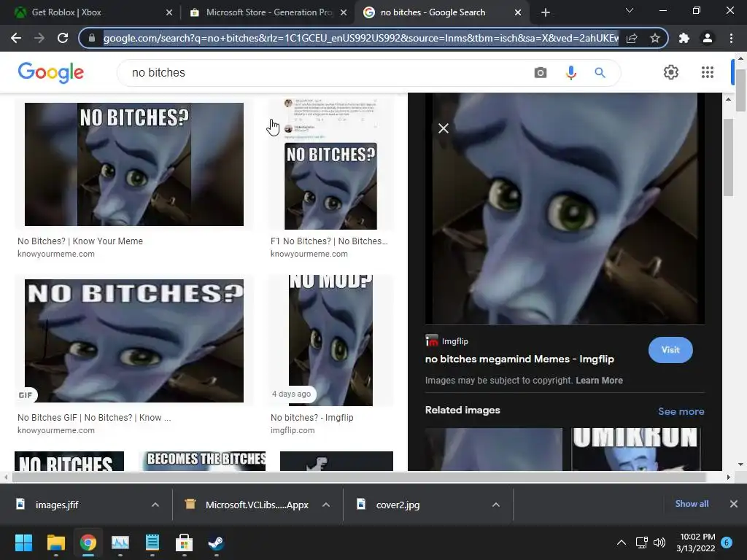Start voice search with the microphone
Image resolution: width=747 pixels, height=560 pixels.
[x=570, y=72]
